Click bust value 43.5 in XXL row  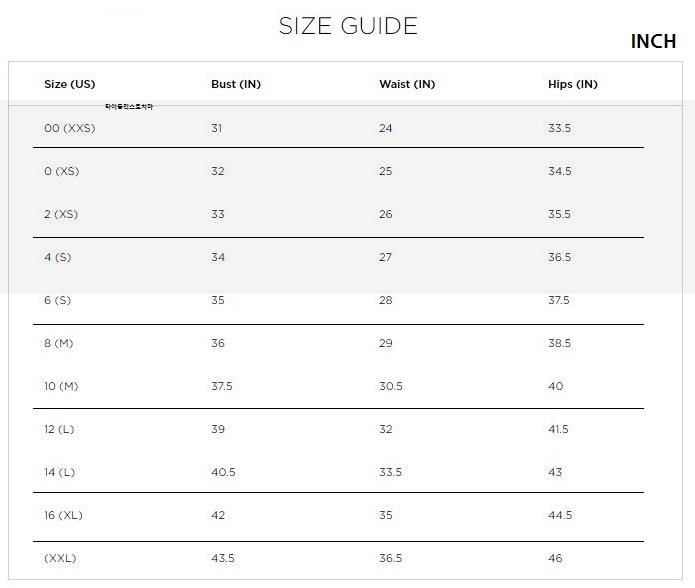pos(223,559)
